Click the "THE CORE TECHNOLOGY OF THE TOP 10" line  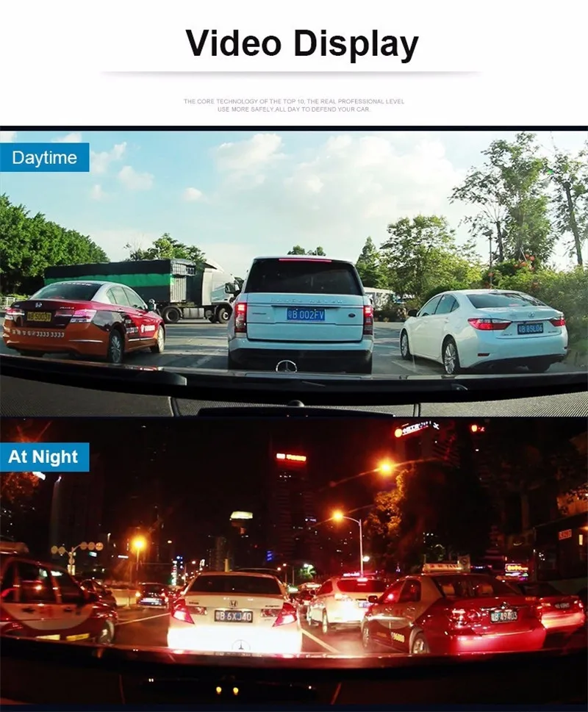pos(294,101)
